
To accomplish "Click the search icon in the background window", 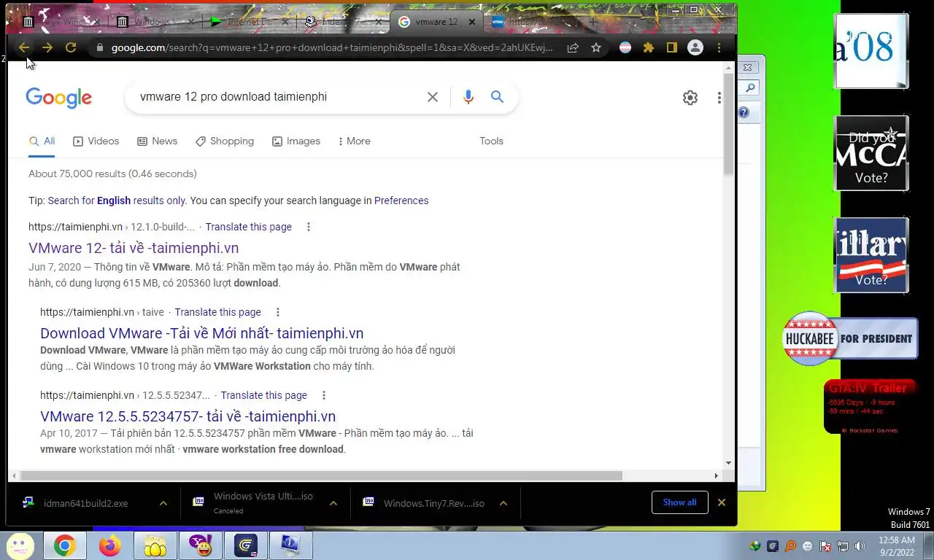I will point(749,88).
